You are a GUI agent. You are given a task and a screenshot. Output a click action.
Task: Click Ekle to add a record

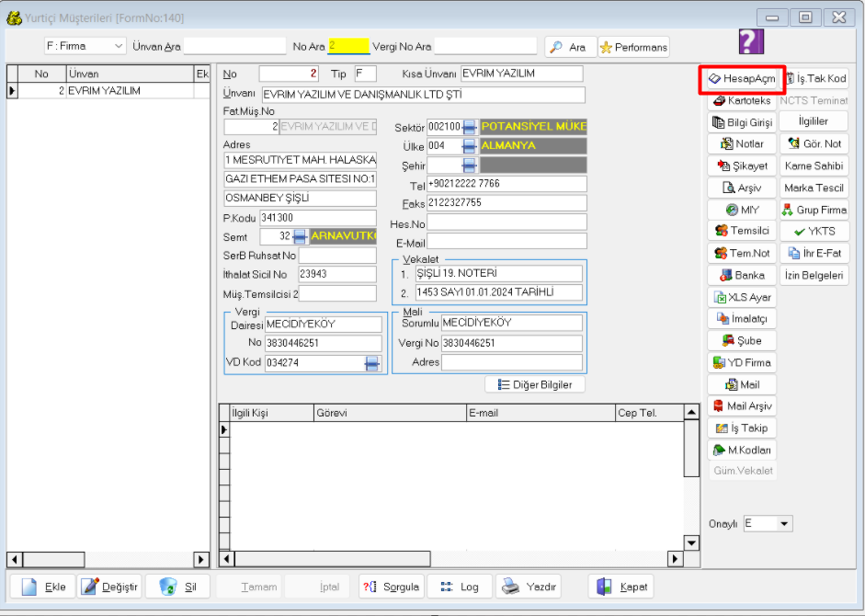pyautogui.click(x=43, y=587)
